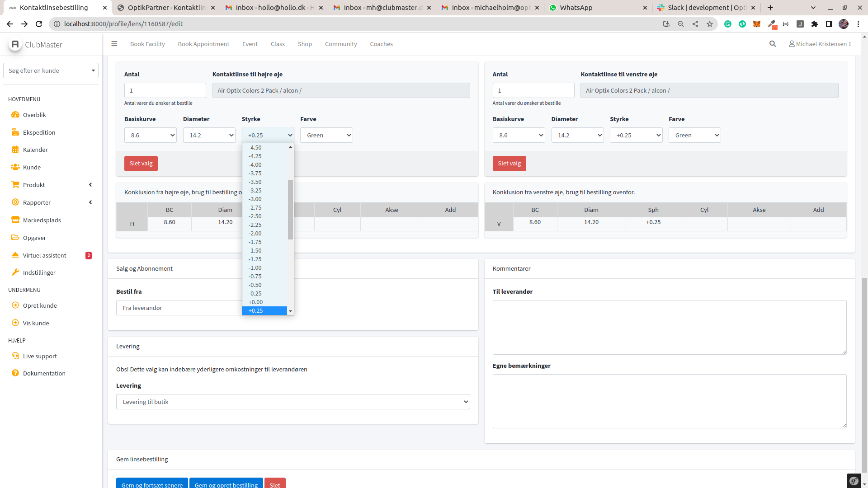Expand the Rapporter submenu arrow
Image resolution: width=868 pixels, height=488 pixels.
pyautogui.click(x=90, y=202)
